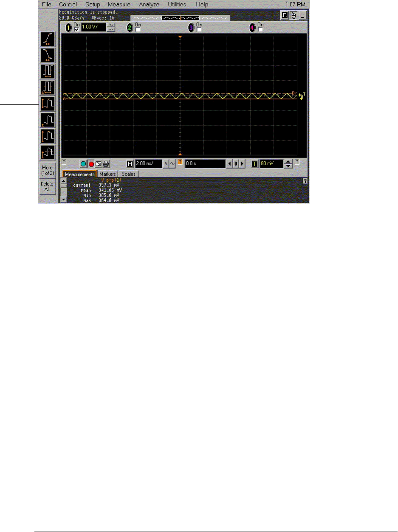The width and height of the screenshot is (398, 532).
Task: Click the compress horizontal scale waveform icon
Action: (166, 164)
